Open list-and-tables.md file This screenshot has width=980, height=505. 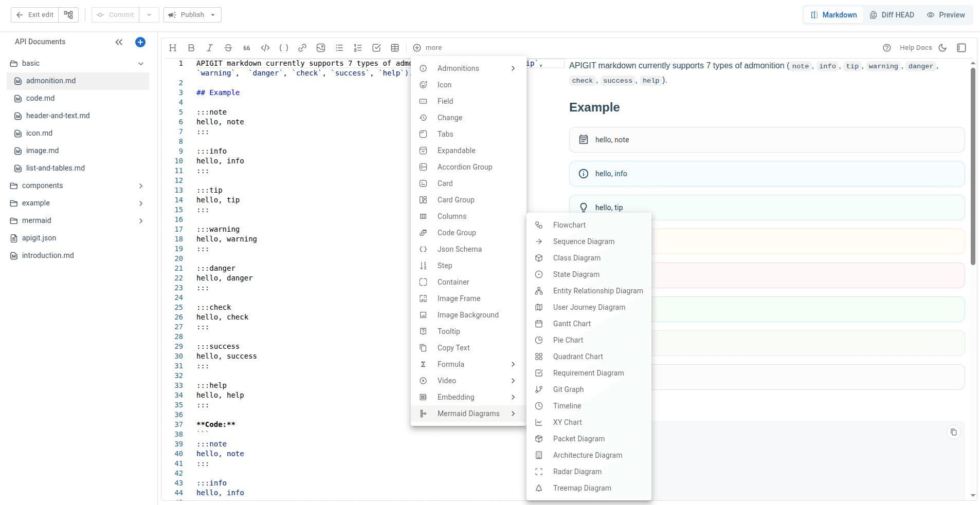78,169
